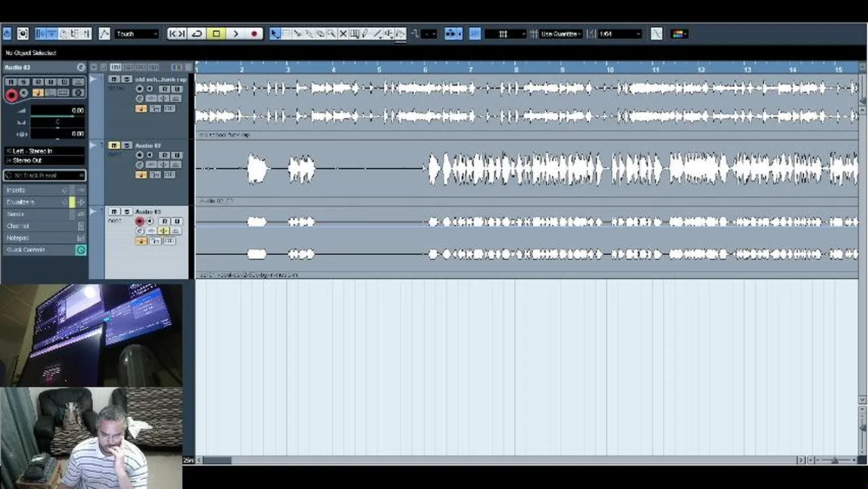Viewport: 868px width, 489px height.
Task: Expand the Notepad inspector section
Action: (45, 238)
